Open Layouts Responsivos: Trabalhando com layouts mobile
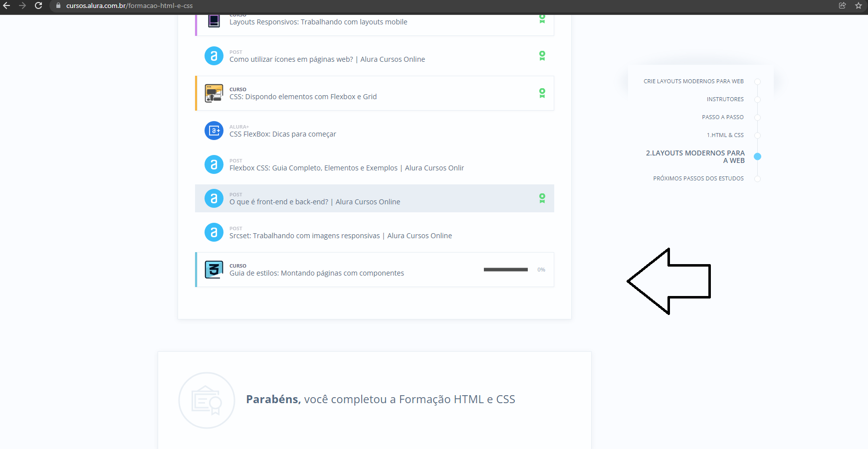 click(318, 22)
